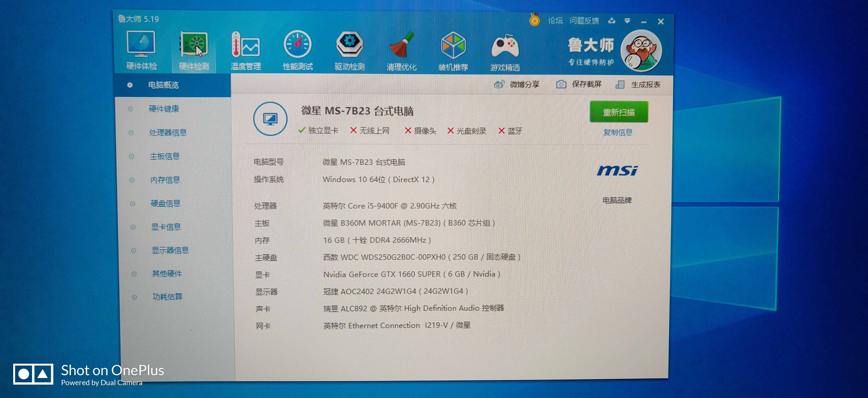Click the 摄像头 status indicator
Image resolution: width=868 pixels, height=398 pixels.
click(420, 131)
